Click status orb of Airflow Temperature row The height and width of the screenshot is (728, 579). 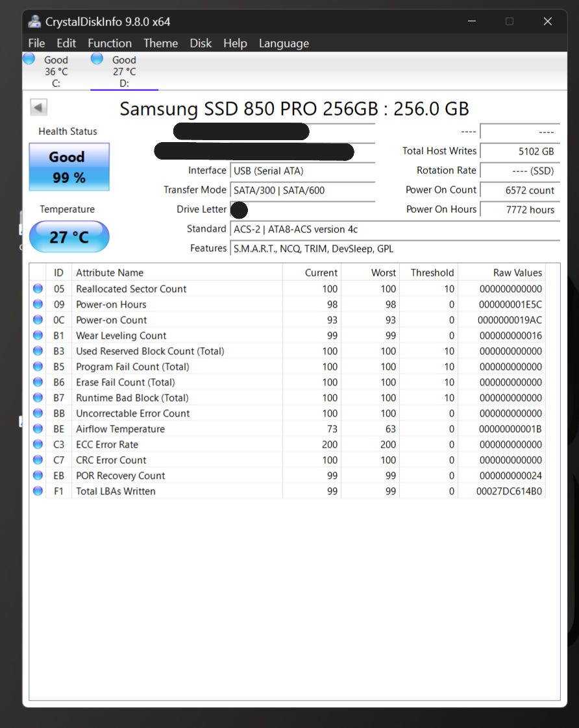[38, 428]
